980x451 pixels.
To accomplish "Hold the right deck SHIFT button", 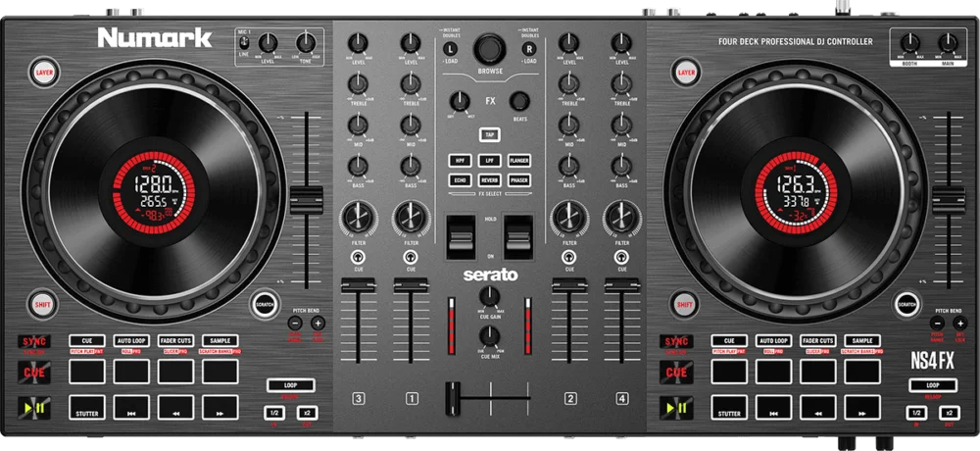I will click(685, 305).
